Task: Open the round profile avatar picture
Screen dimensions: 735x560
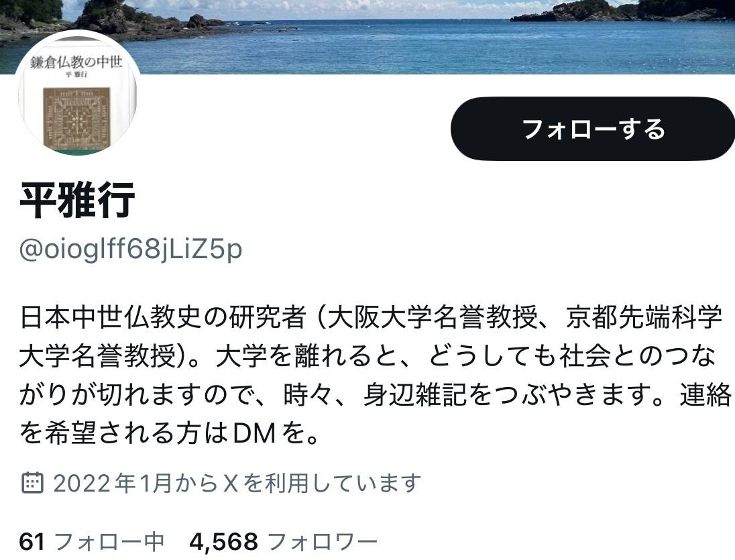Action: (78, 94)
